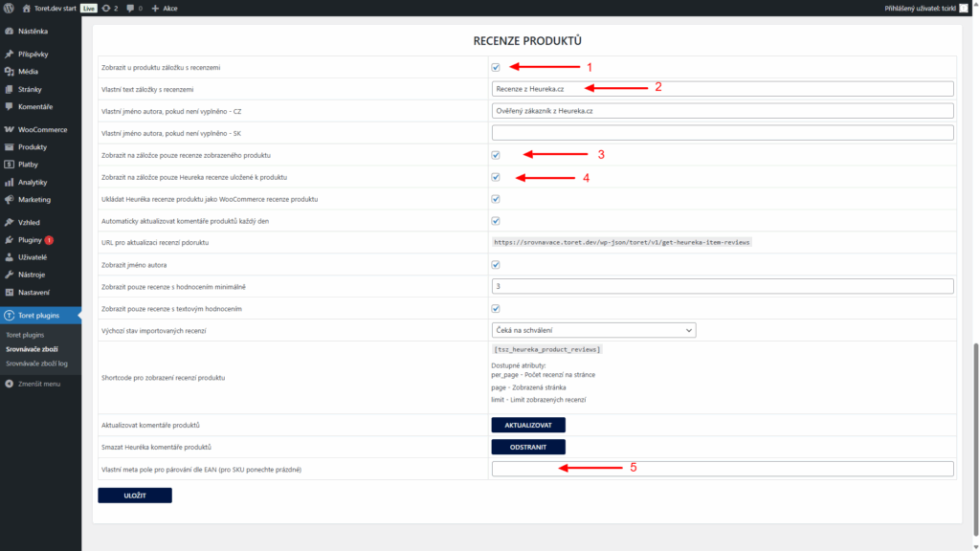Click author name CZ input field

723,111
